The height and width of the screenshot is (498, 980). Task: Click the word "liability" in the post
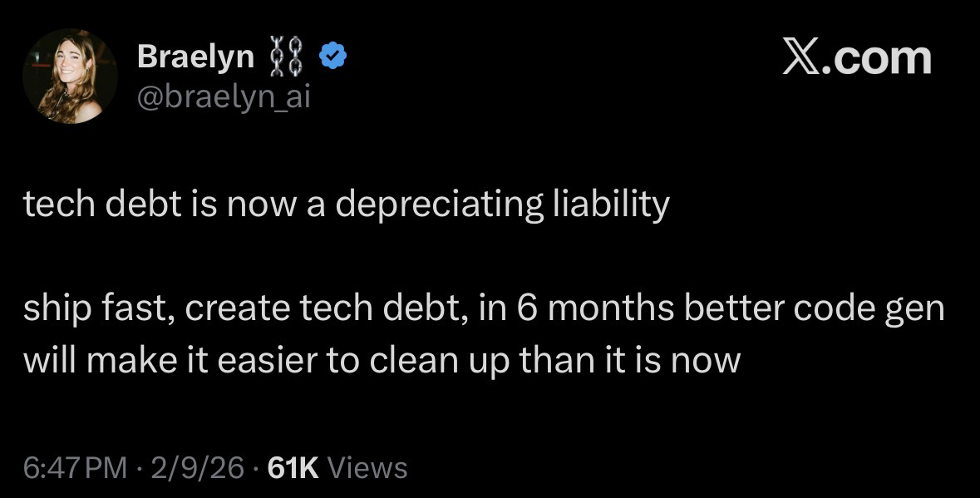click(x=610, y=205)
